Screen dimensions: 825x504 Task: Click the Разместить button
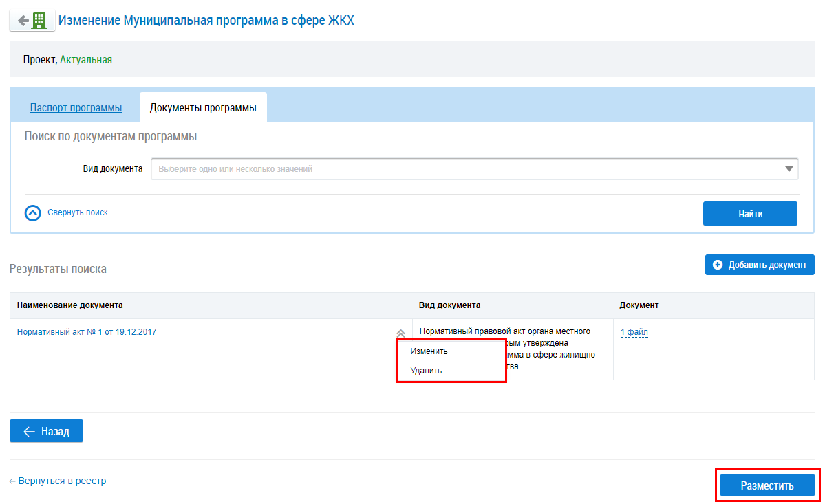pos(767,485)
